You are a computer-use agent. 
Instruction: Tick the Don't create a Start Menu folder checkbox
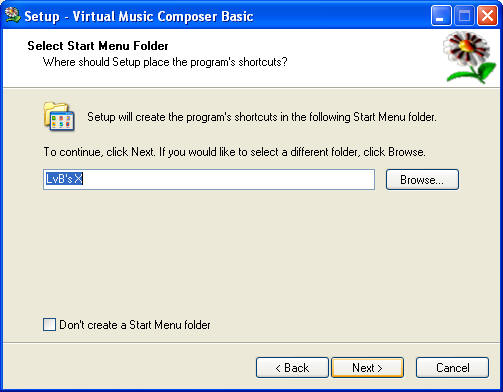point(49,324)
